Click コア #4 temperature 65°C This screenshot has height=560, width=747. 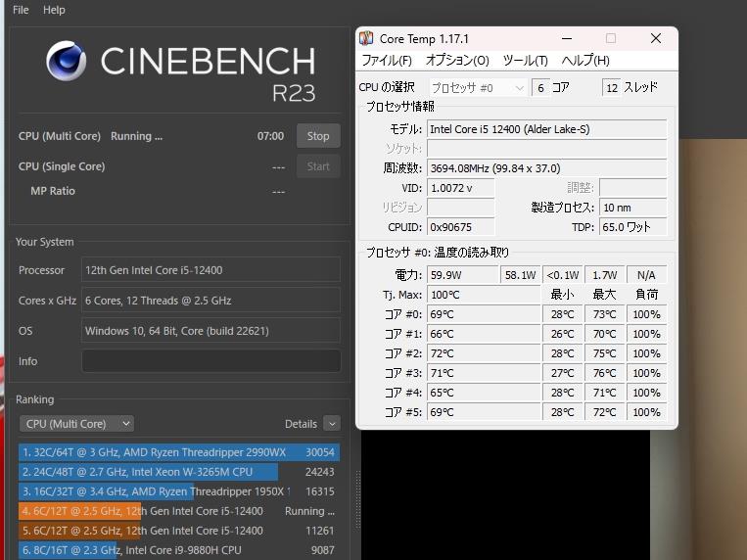click(x=484, y=393)
